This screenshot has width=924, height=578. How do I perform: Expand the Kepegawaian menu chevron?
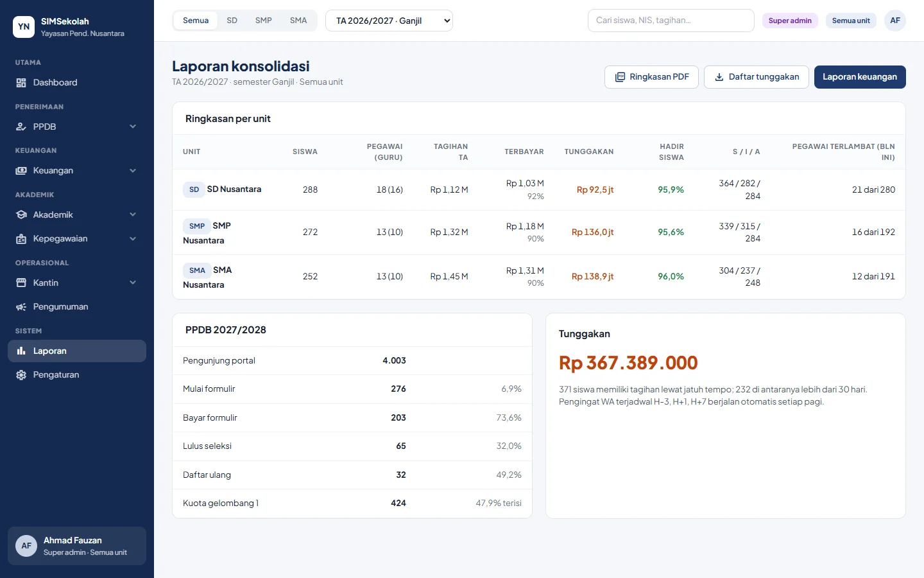click(x=133, y=239)
